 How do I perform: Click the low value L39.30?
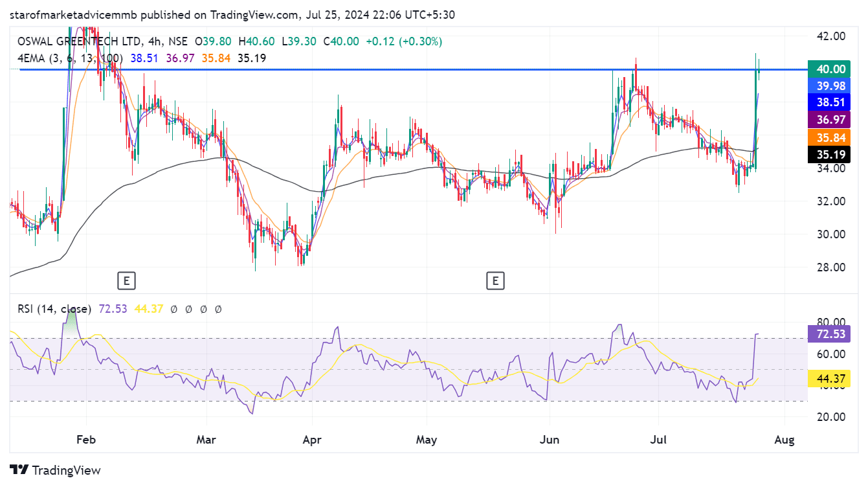pos(299,41)
